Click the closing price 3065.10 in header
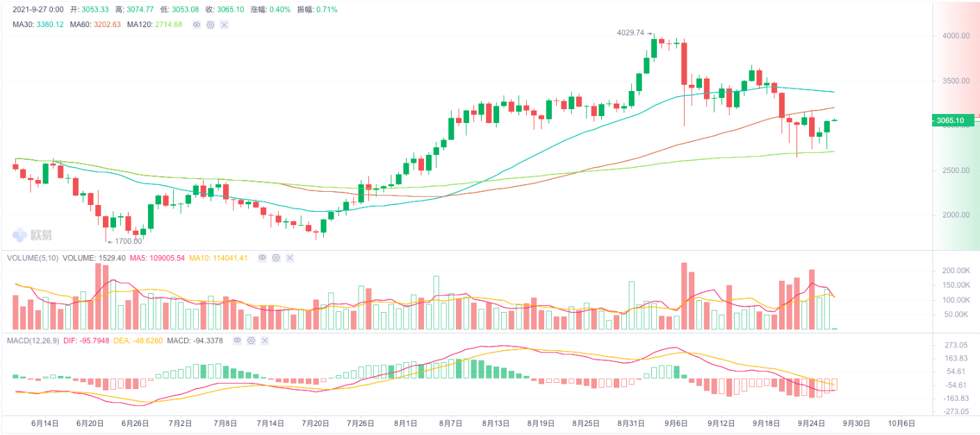The width and height of the screenshot is (980, 435). coord(230,10)
